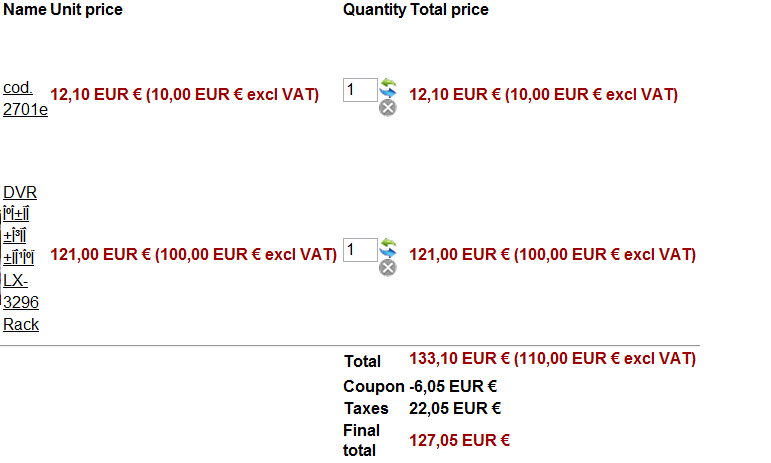Click the Final total amount 127,05 EUR
Image resolution: width=771 pixels, height=463 pixels.
460,439
